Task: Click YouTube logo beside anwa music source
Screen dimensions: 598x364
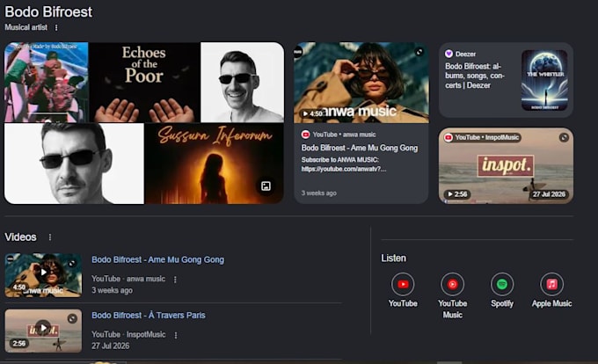Action: pyautogui.click(x=305, y=135)
